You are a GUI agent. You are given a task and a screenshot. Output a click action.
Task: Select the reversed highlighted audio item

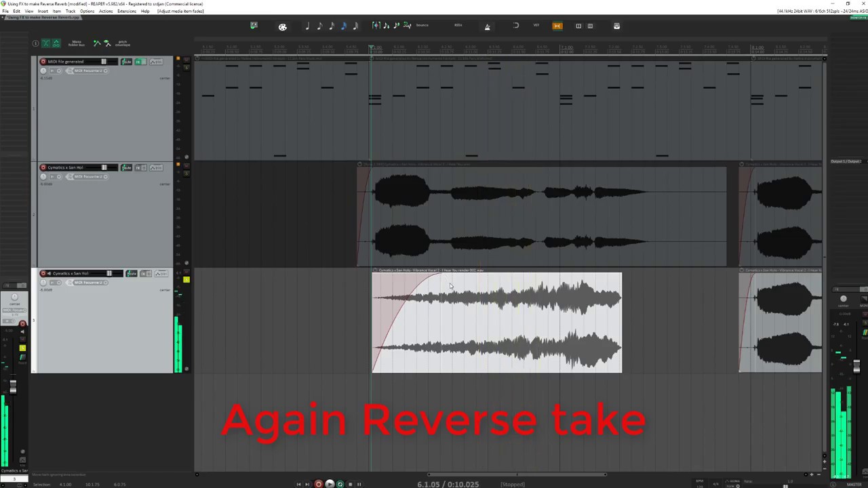coord(496,323)
